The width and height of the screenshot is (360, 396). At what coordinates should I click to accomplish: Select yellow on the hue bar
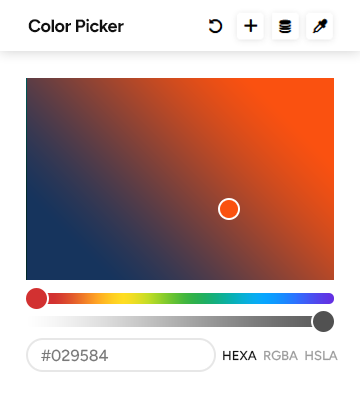click(x=124, y=298)
